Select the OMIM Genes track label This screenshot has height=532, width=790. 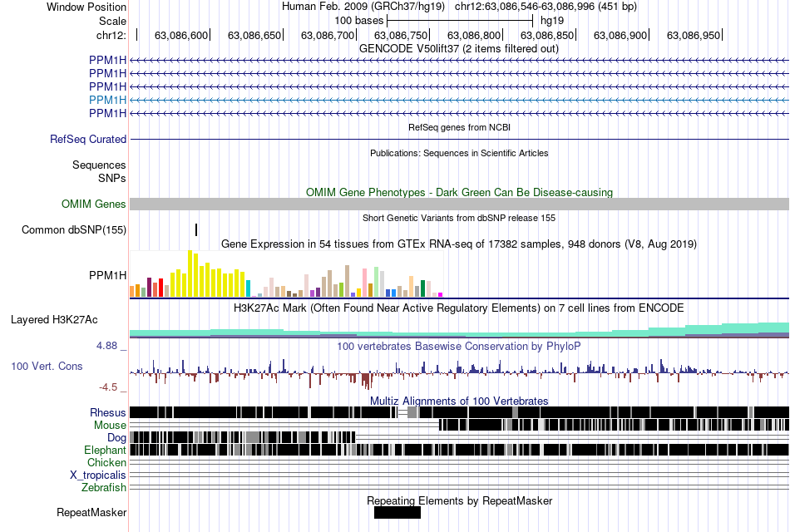tap(94, 204)
